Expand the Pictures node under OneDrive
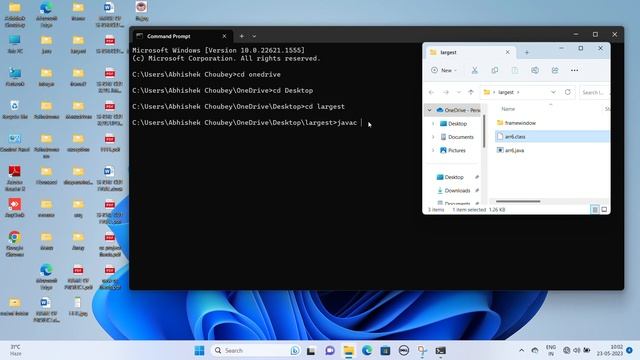The width and height of the screenshot is (640, 360). pos(433,151)
